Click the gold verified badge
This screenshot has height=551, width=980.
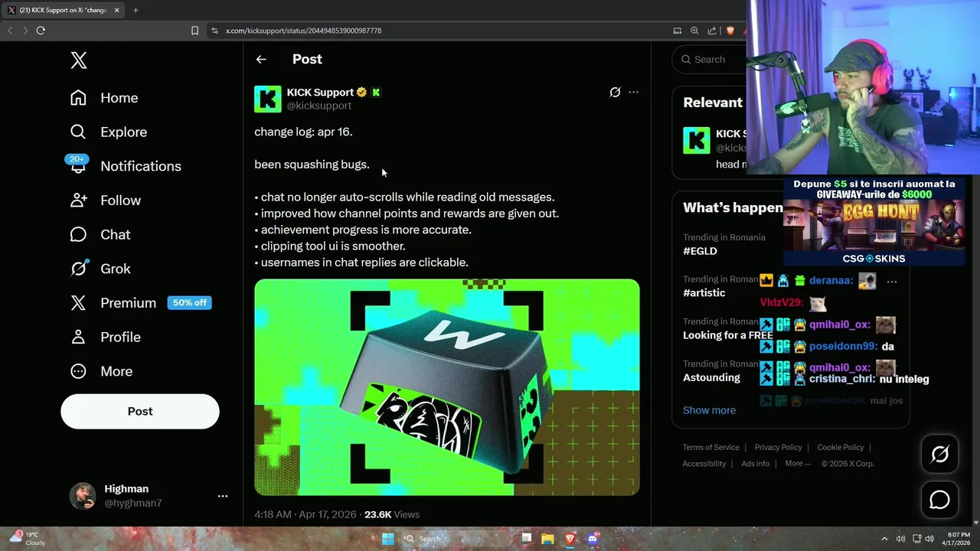pos(361,92)
